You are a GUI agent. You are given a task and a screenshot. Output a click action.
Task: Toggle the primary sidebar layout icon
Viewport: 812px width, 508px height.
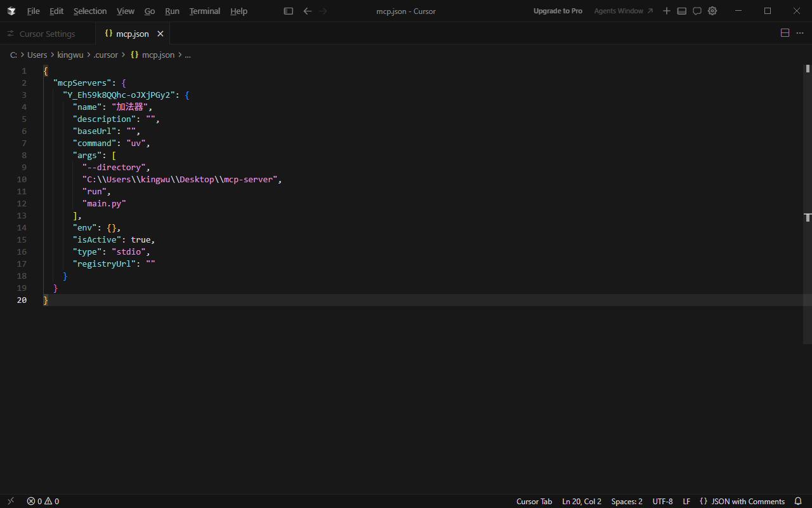tap(289, 11)
